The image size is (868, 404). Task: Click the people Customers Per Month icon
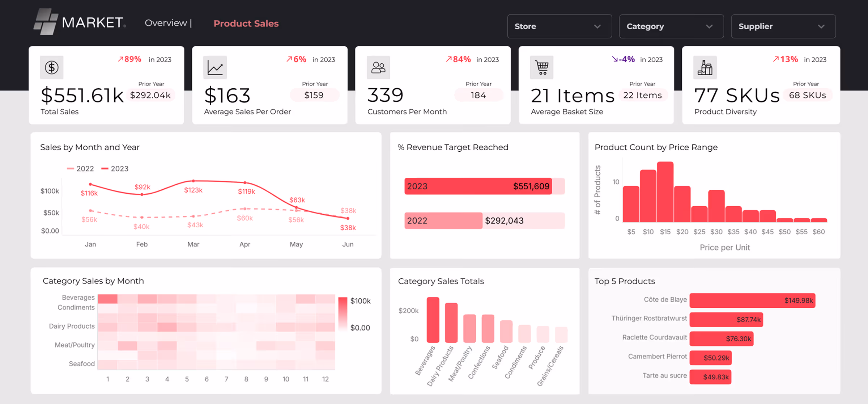[x=378, y=67]
